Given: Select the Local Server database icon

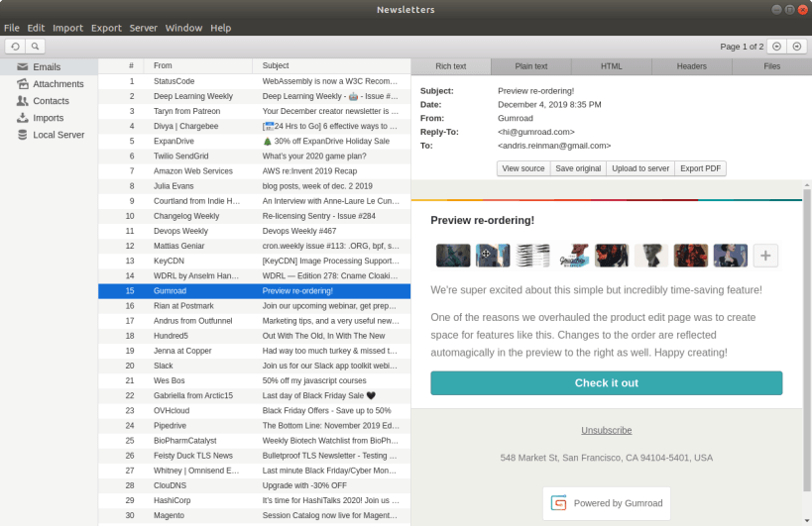Looking at the screenshot, I should click(22, 135).
